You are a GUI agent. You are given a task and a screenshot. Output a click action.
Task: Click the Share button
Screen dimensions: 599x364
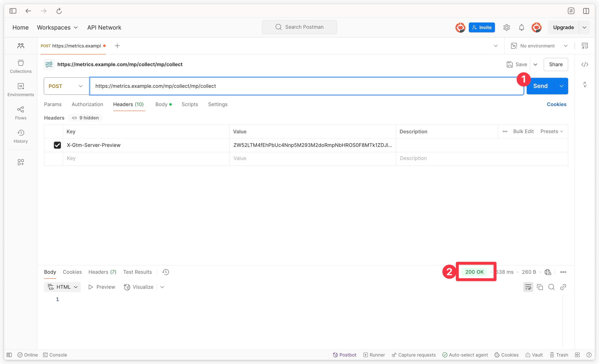556,64
